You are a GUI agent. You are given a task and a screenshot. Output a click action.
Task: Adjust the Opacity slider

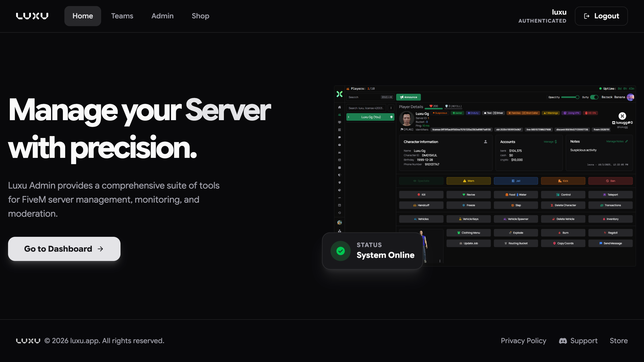click(570, 97)
